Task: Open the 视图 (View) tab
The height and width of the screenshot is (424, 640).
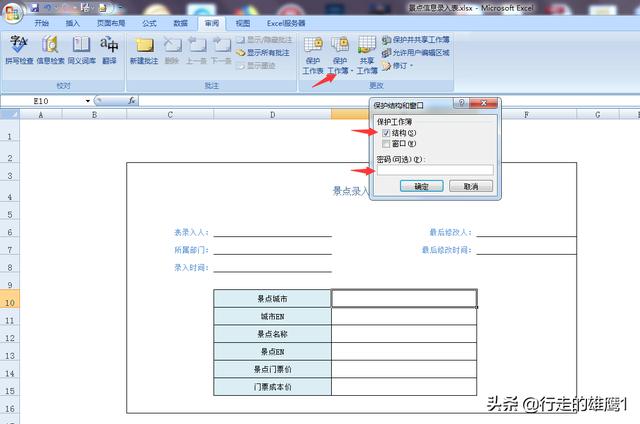Action: pos(243,23)
